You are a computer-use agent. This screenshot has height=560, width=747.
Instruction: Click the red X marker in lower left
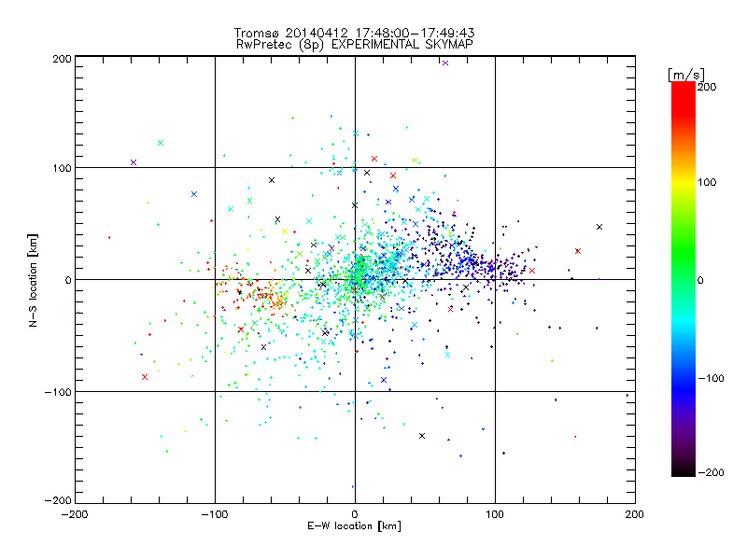(x=145, y=377)
